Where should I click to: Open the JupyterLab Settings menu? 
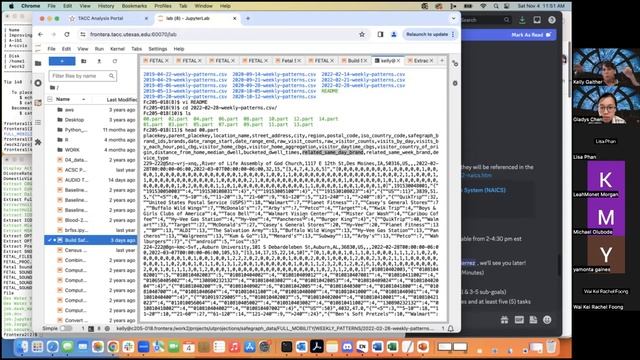pyautogui.click(x=158, y=49)
